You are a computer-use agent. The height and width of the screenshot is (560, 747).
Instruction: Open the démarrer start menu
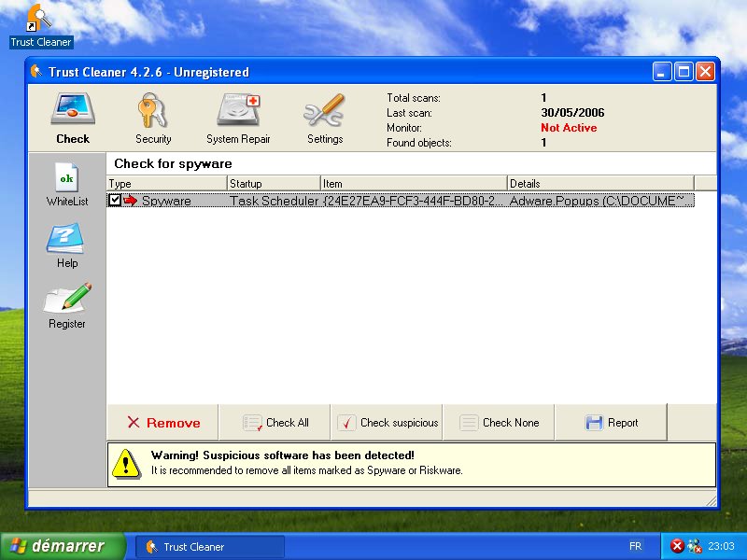63,546
